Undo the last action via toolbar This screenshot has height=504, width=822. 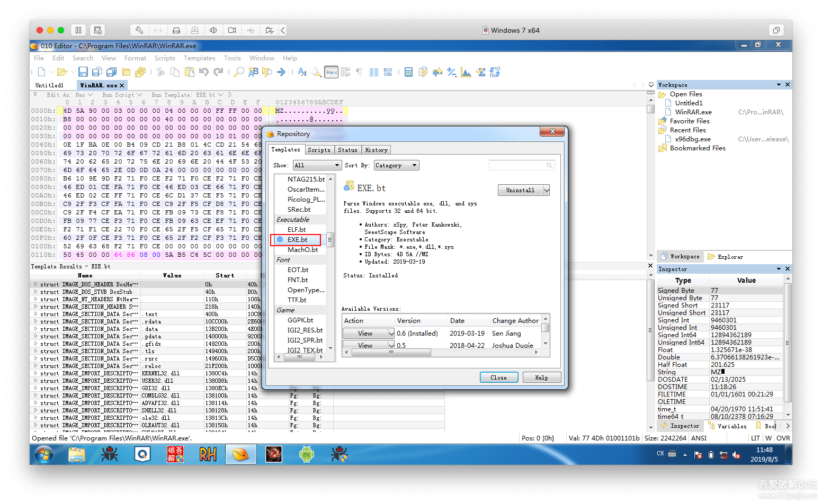pyautogui.click(x=204, y=72)
